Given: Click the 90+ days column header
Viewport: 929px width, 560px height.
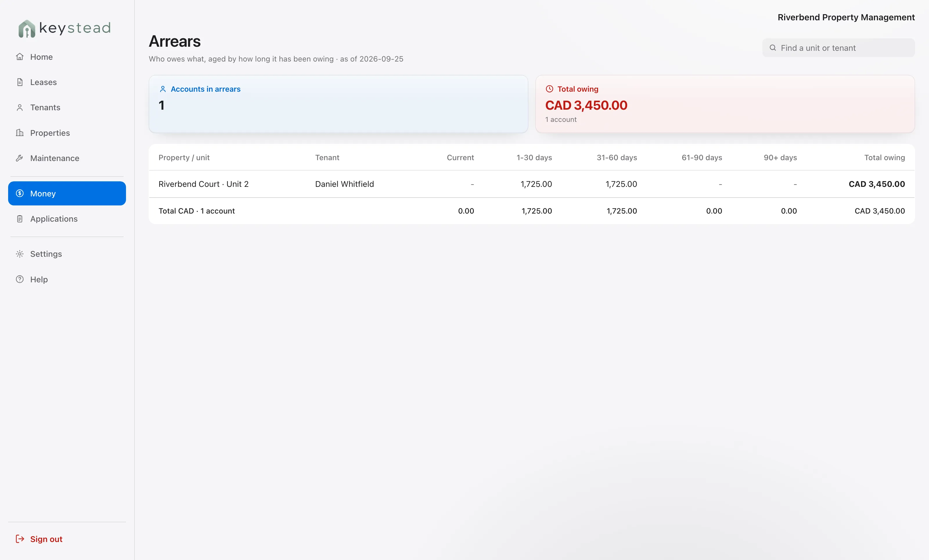Looking at the screenshot, I should coord(780,158).
